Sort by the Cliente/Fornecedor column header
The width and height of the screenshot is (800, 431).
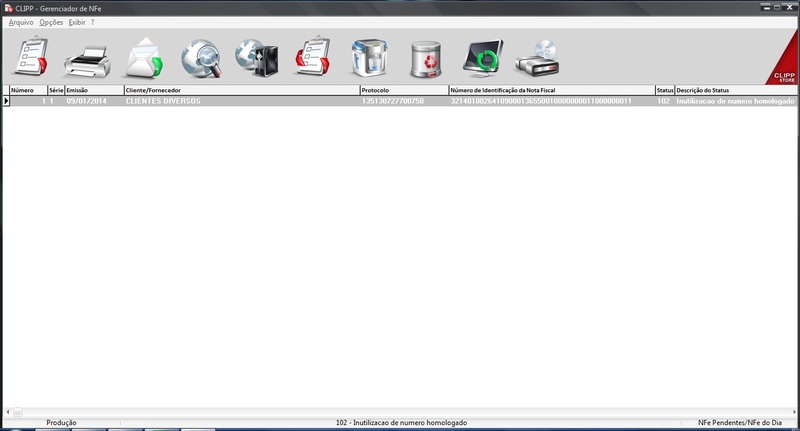point(240,90)
